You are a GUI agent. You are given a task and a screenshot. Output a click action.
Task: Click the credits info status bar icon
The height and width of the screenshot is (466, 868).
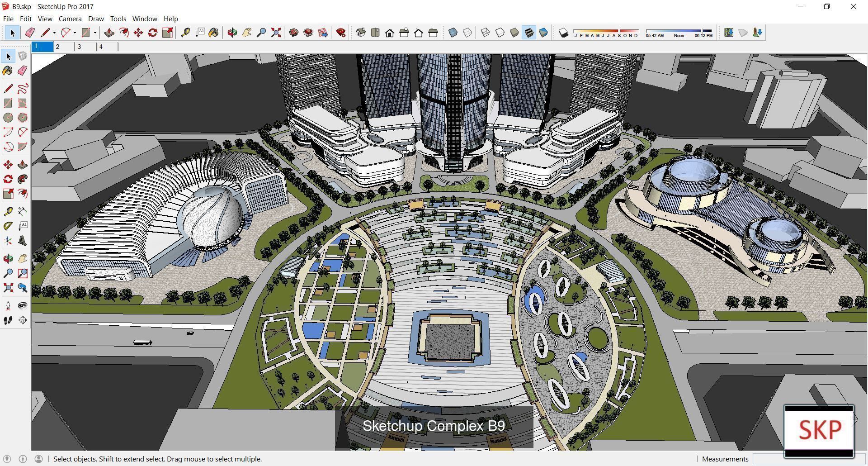coord(23,459)
